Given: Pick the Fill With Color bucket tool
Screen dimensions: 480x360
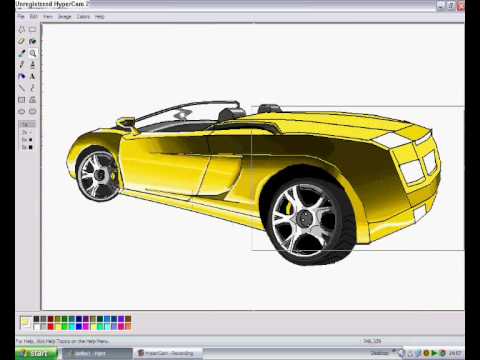Looking at the screenshot, I should coord(32,41).
